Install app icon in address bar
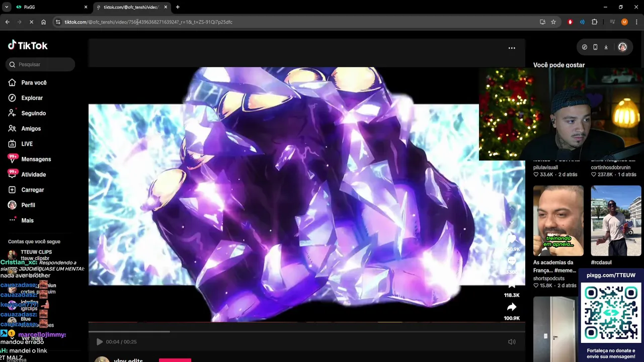This screenshot has width=644, height=362. coord(542,22)
